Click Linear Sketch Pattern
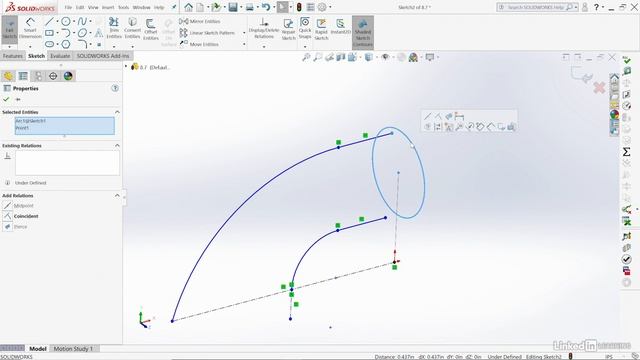This screenshot has width=640, height=360. click(207, 33)
